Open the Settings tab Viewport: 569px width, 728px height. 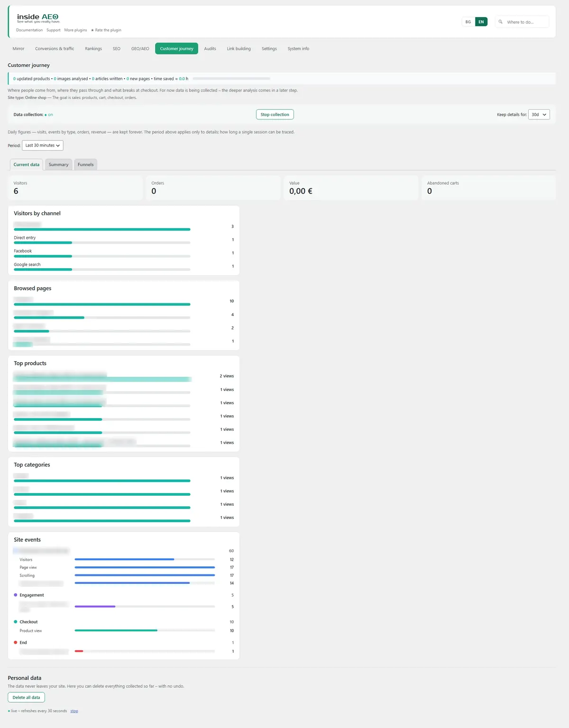point(269,49)
